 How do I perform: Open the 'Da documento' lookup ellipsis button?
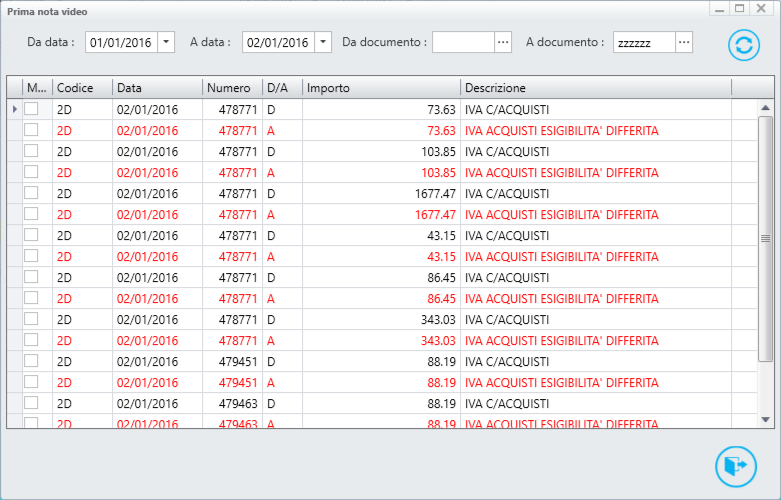pos(503,42)
